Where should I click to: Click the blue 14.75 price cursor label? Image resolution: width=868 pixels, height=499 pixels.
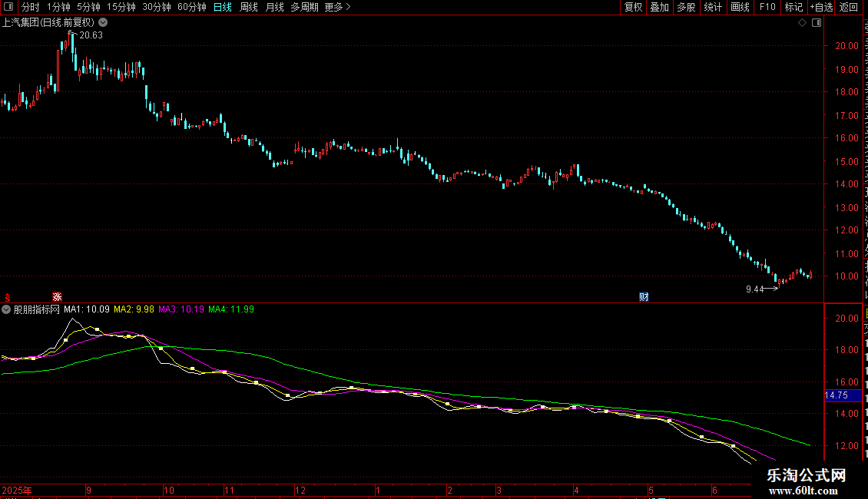[x=843, y=395]
